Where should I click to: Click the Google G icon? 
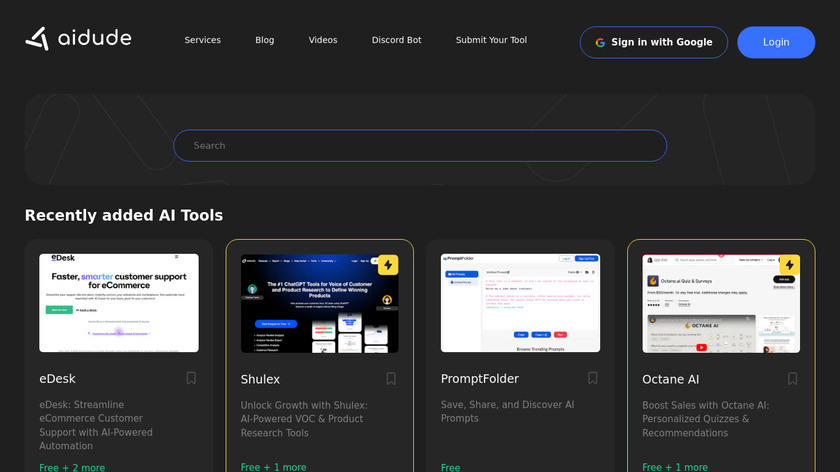[x=600, y=42]
